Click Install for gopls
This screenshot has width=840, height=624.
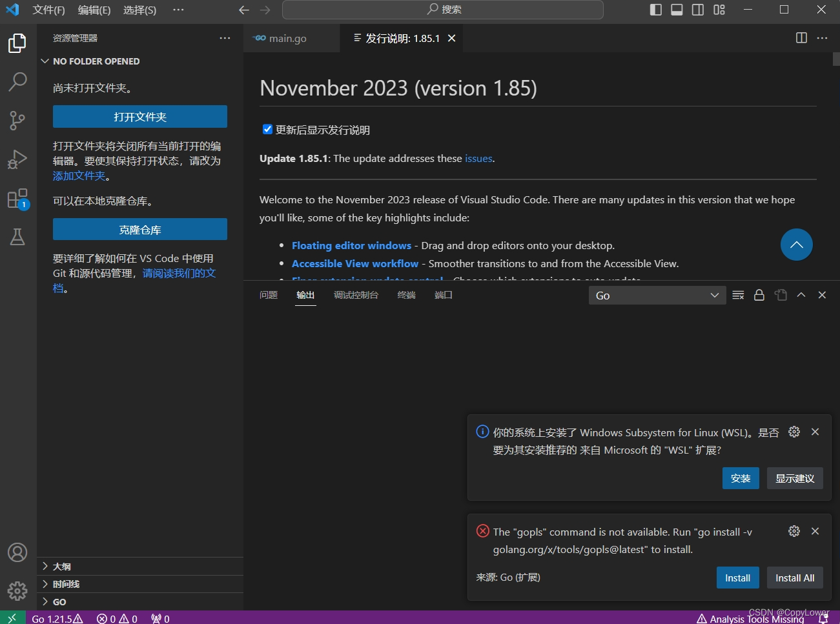pyautogui.click(x=737, y=578)
